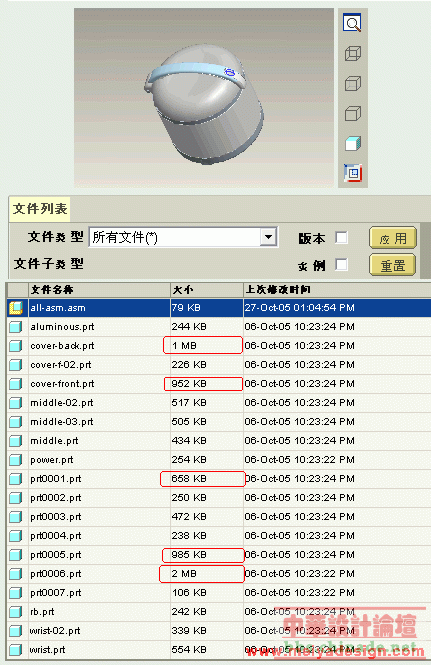Click the part icon beside prt0006.prt

(16, 574)
